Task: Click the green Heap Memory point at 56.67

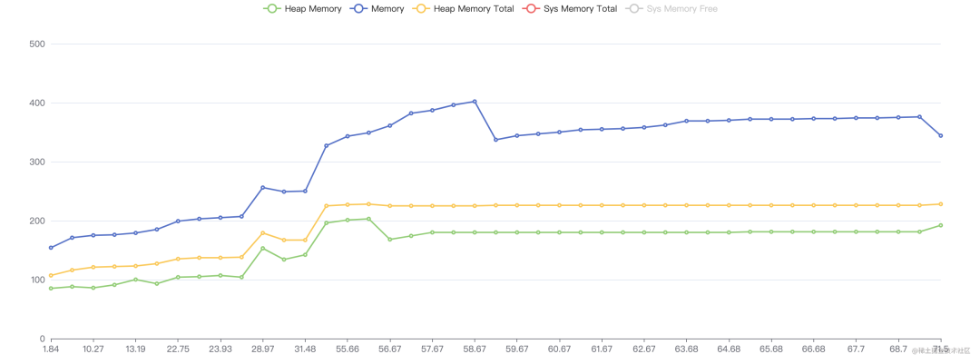Action: pyautogui.click(x=390, y=240)
